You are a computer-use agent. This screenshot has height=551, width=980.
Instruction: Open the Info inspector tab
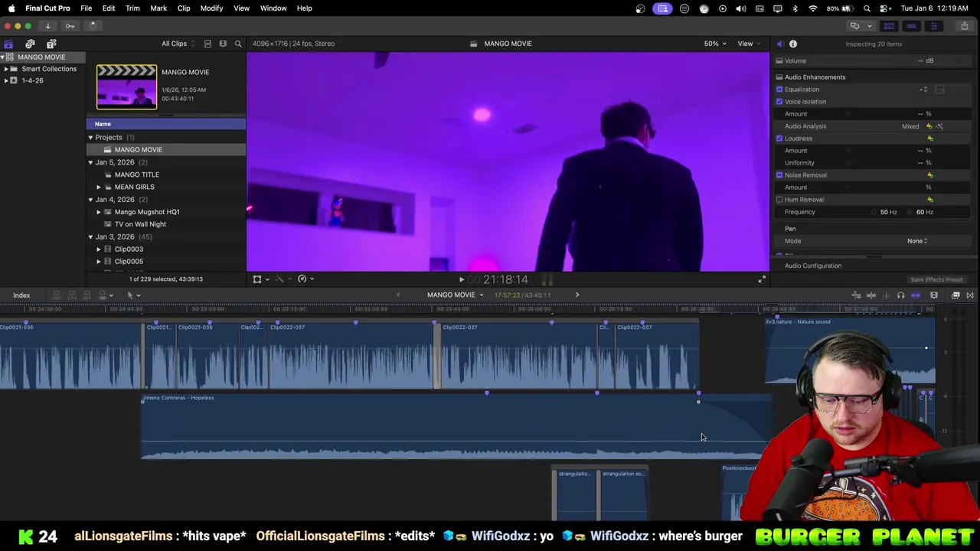tap(793, 44)
